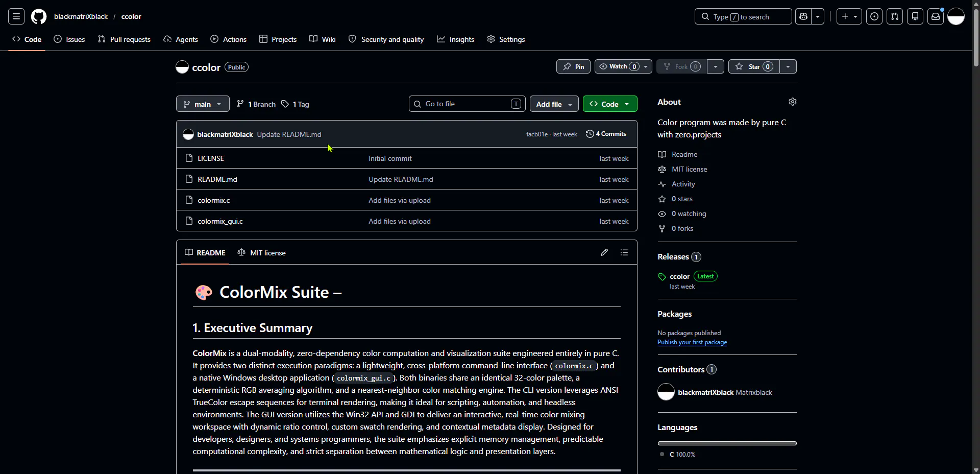
Task: Click the blackmatriXblack contributor avatar
Action: pos(666,392)
